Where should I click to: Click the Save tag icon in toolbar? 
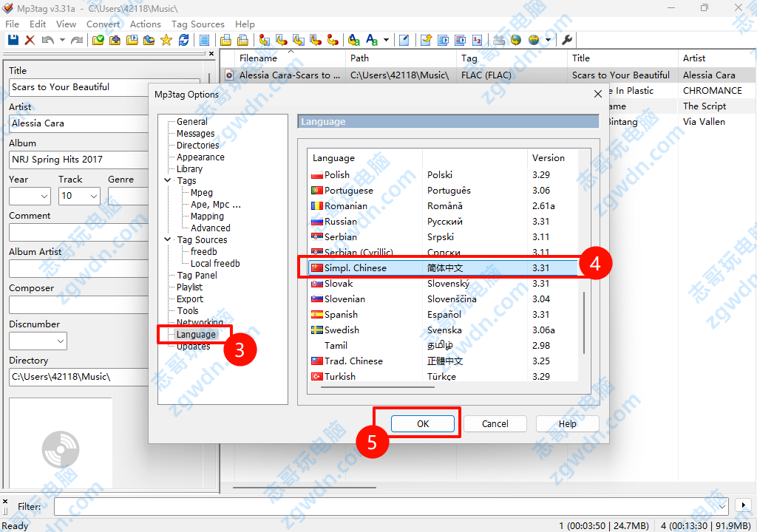[13, 40]
